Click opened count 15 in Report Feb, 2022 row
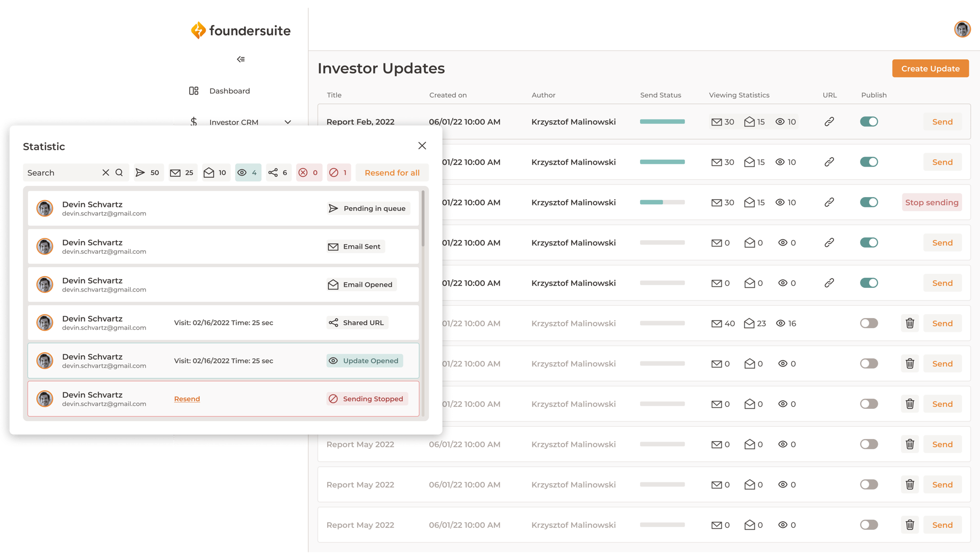This screenshot has height=560, width=980. 754,121
